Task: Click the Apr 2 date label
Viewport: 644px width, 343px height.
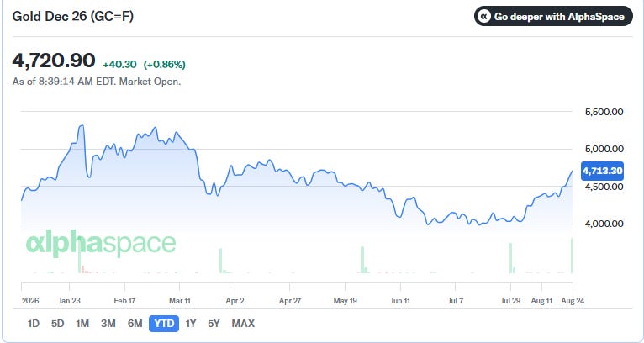Action: point(235,301)
